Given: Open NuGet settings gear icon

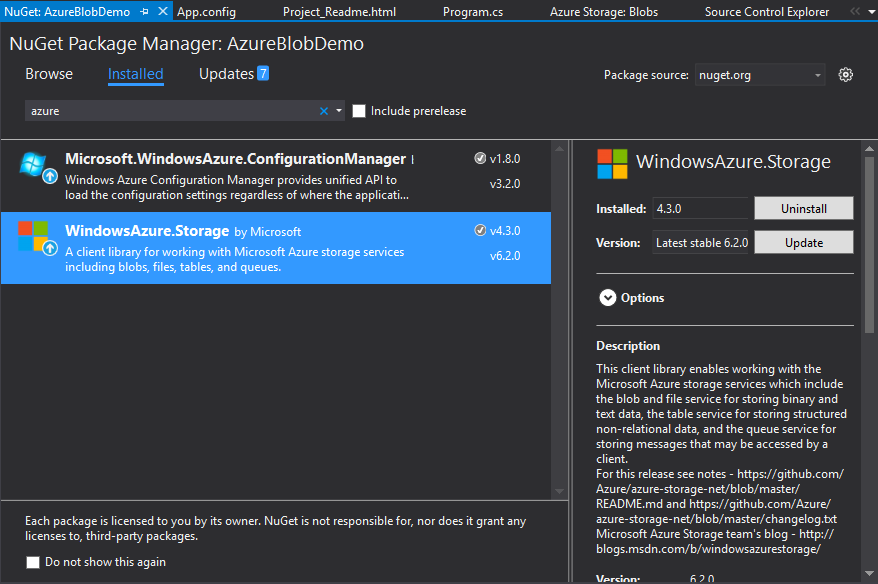Looking at the screenshot, I should 846,75.
